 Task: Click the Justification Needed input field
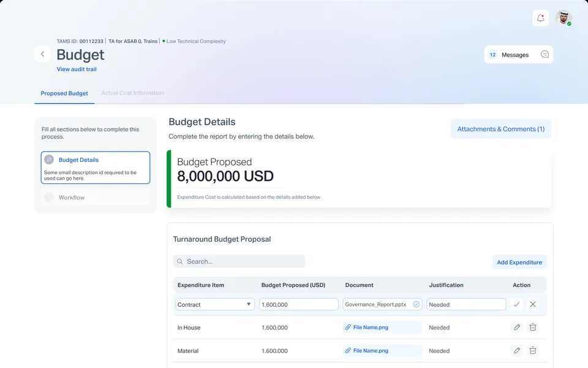pos(466,304)
